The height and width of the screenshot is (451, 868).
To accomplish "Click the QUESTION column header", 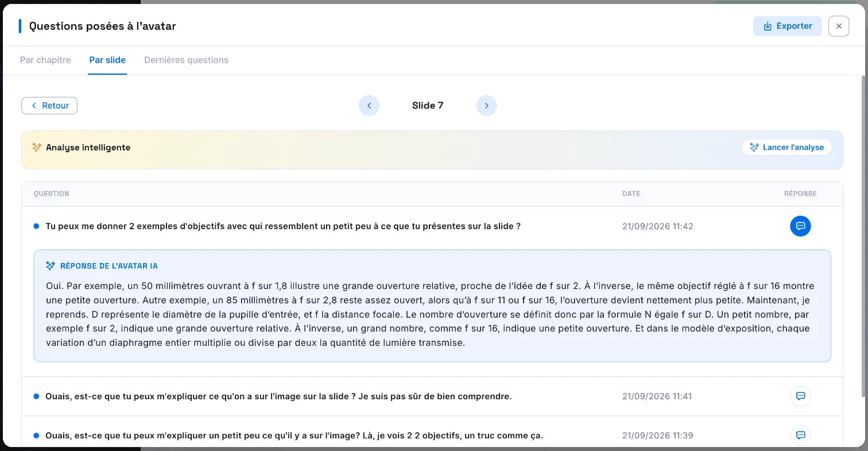I will [52, 194].
